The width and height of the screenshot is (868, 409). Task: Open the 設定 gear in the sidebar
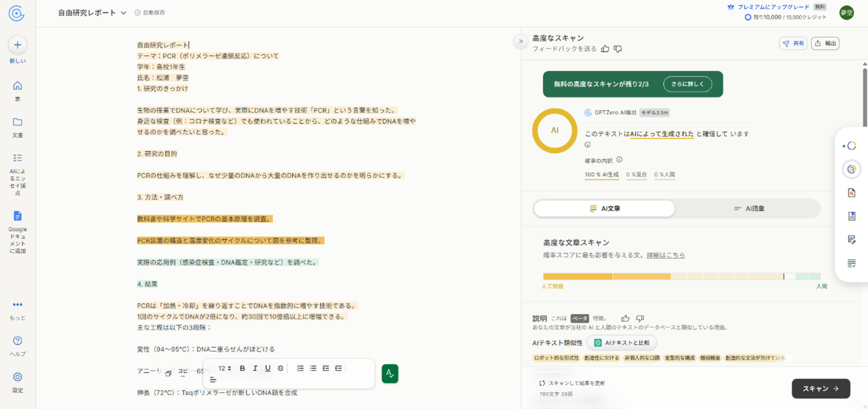click(17, 377)
